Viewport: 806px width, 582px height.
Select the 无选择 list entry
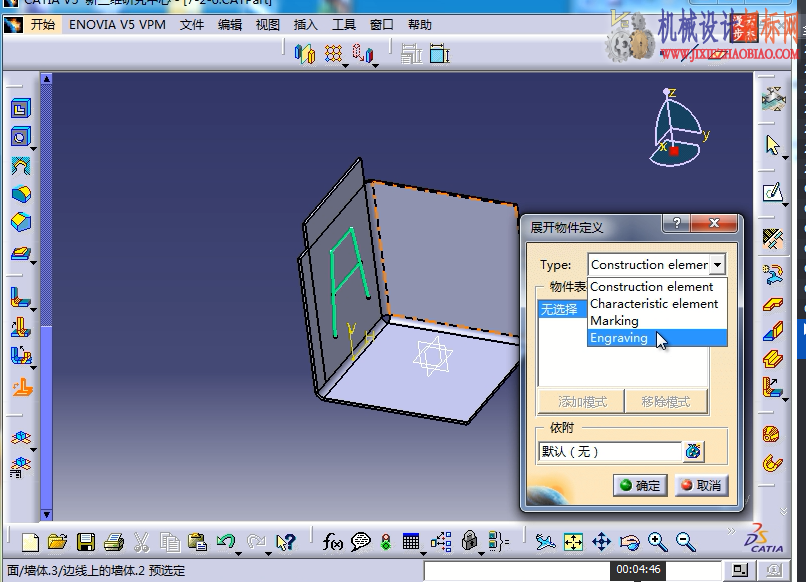562,310
